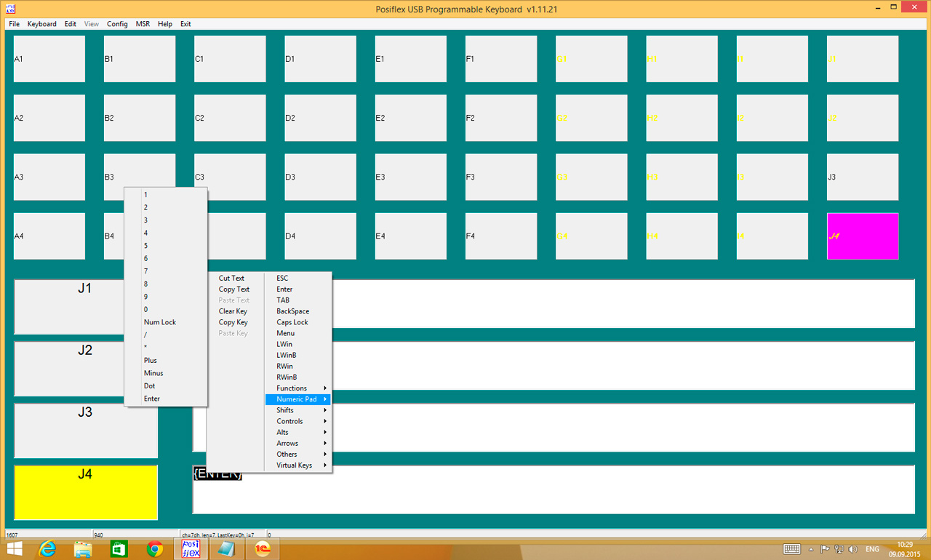Click the field containing {ENTER}
Screen dimensions: 931x560
[x=554, y=489]
